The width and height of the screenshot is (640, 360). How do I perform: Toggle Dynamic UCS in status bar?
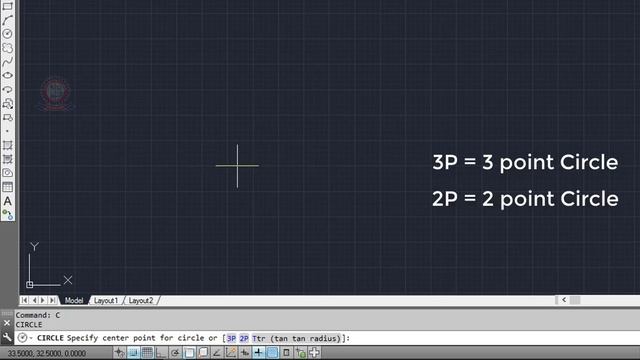click(231, 352)
